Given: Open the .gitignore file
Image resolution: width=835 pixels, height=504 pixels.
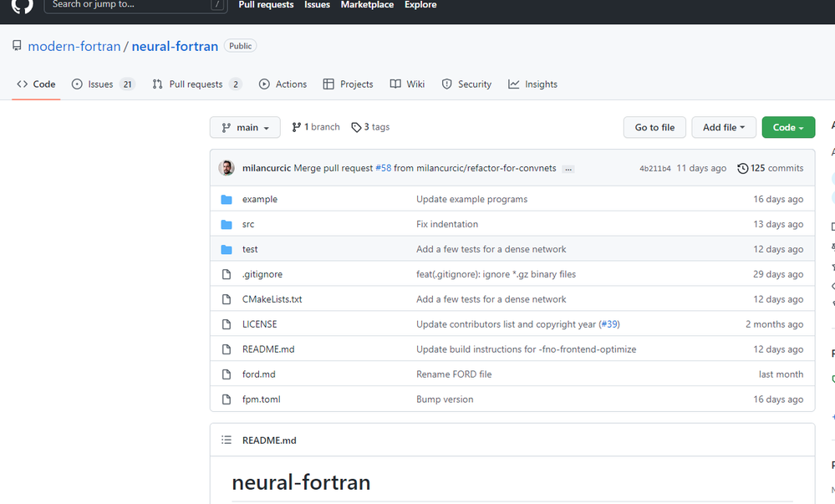Looking at the screenshot, I should pyautogui.click(x=262, y=274).
